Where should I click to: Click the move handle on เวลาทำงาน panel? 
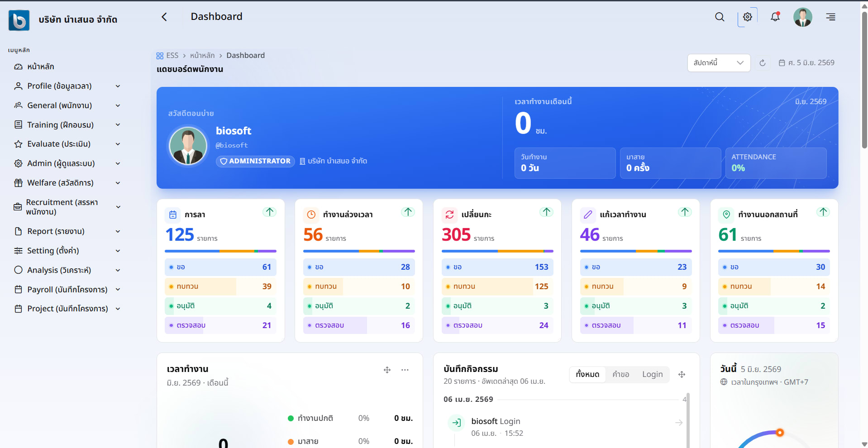click(x=387, y=370)
